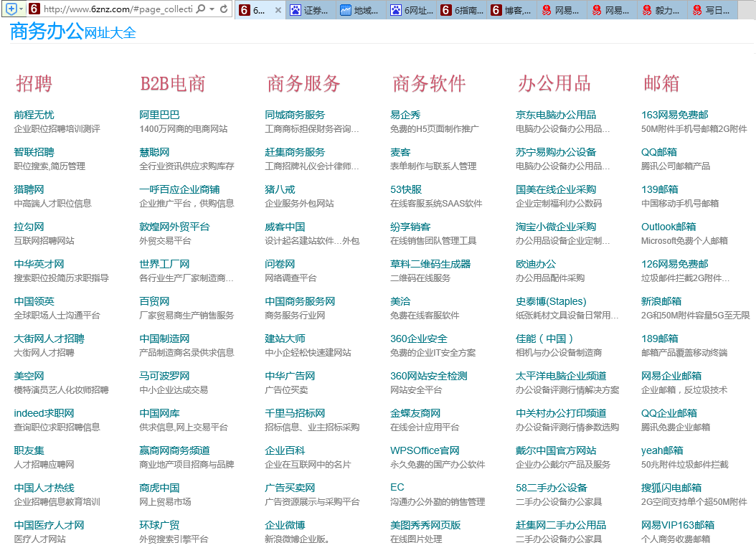Open the 草料二维码生成器 link

pos(430,264)
